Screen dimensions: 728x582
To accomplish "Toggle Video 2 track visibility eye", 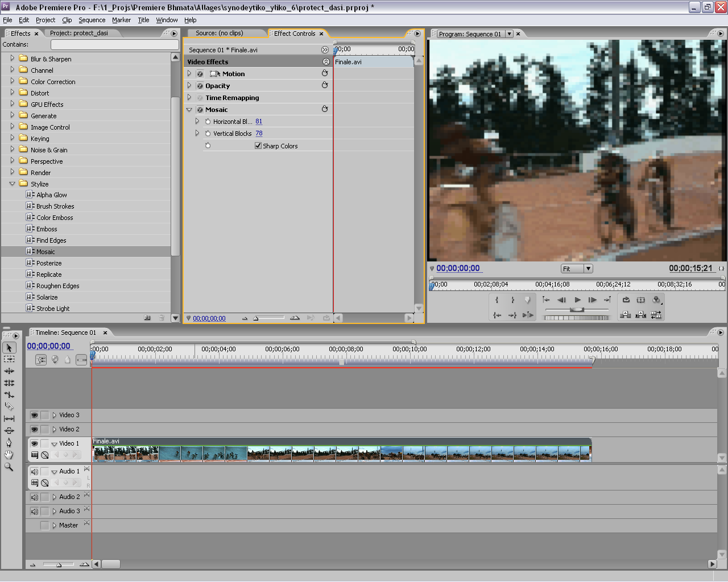I will (34, 430).
